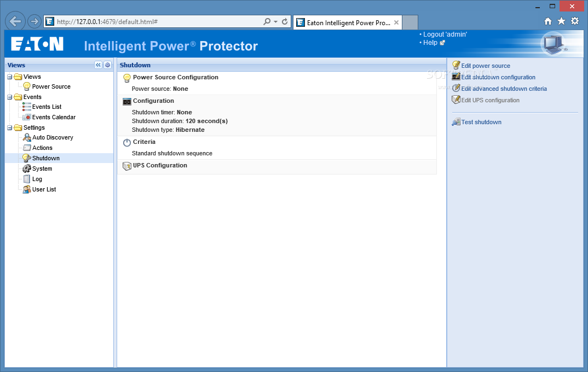The width and height of the screenshot is (588, 372).
Task: Click the Configuration terminal icon
Action: [127, 102]
